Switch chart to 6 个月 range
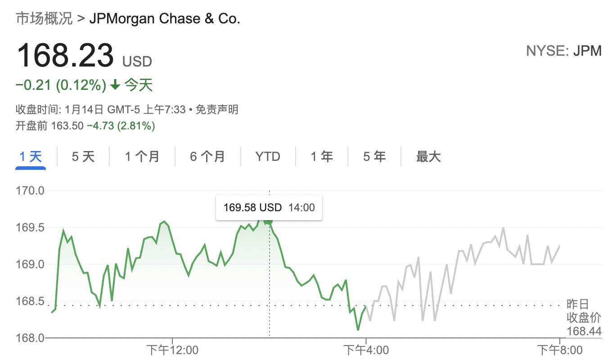 (207, 157)
